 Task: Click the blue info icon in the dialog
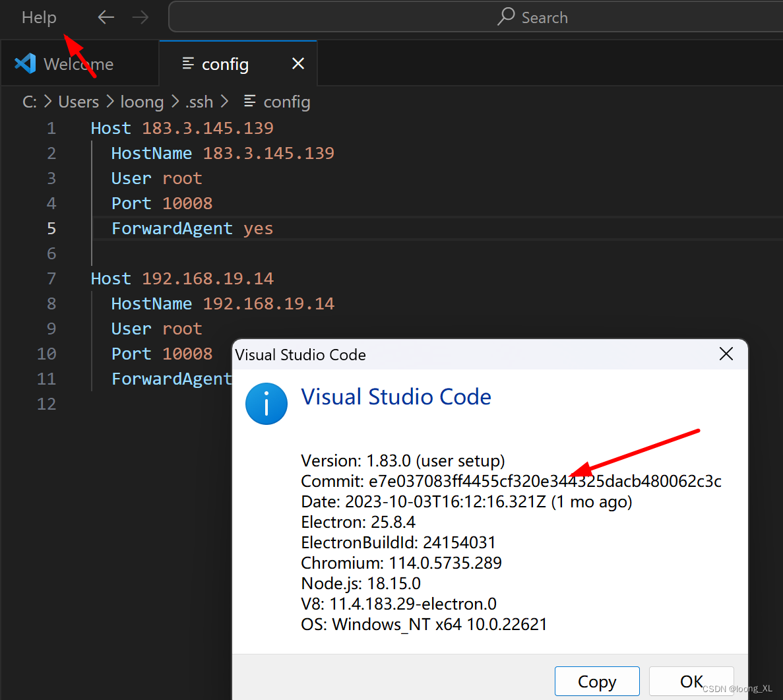266,404
